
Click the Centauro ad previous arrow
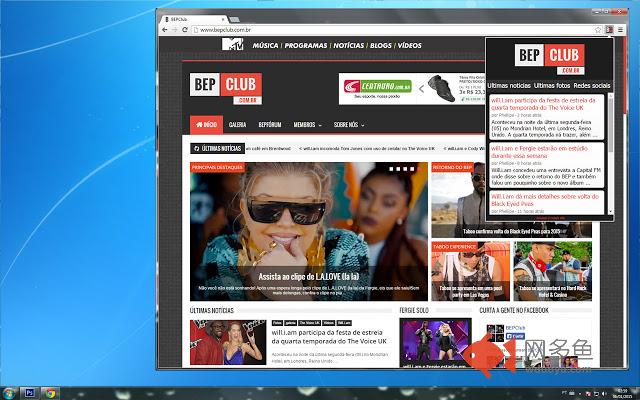422,89
